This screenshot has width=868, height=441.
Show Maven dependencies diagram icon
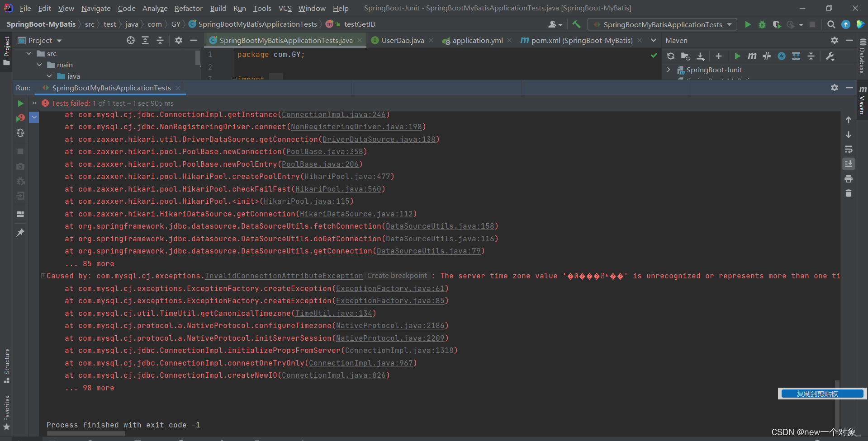tap(796, 56)
